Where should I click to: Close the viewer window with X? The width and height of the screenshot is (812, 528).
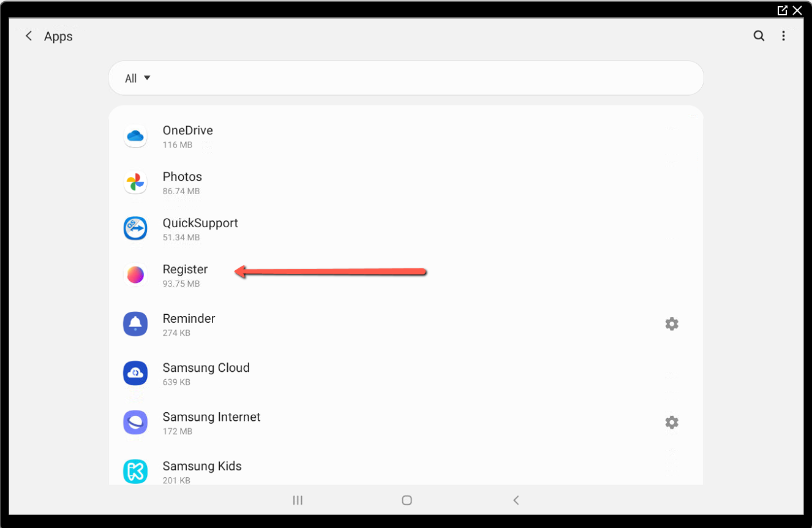tap(797, 10)
